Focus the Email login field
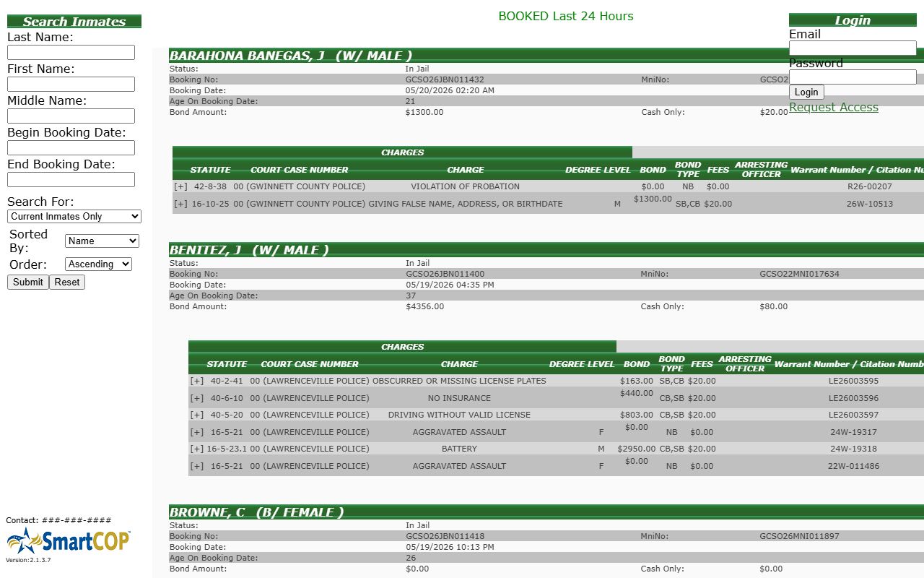This screenshot has width=924, height=578. coord(853,48)
